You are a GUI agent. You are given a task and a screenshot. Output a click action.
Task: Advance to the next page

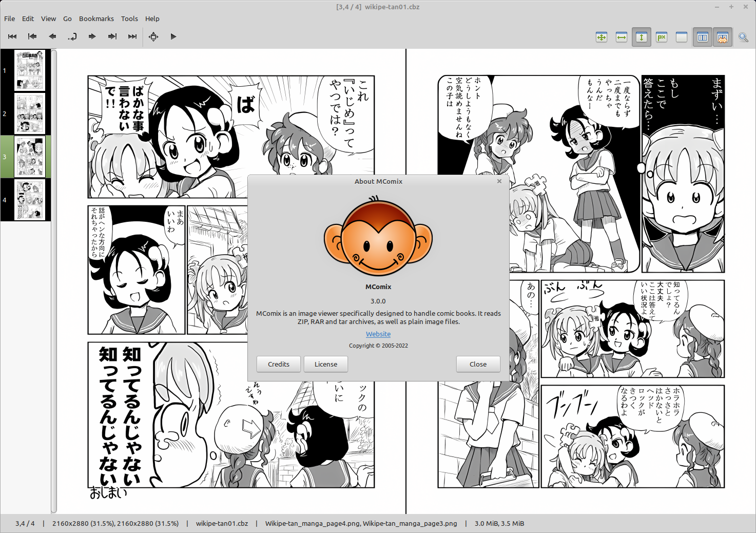pyautogui.click(x=92, y=36)
